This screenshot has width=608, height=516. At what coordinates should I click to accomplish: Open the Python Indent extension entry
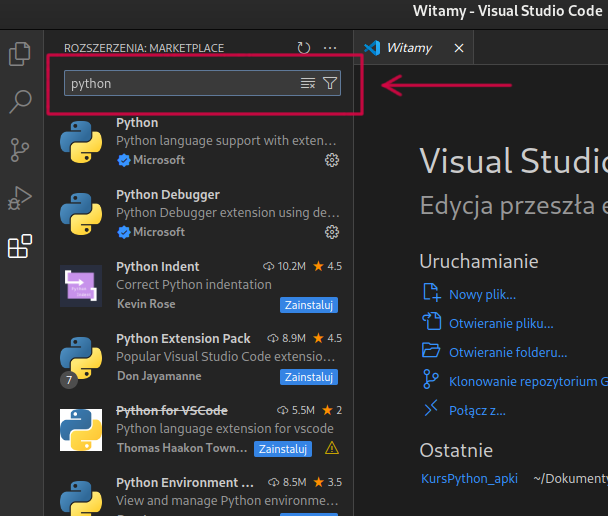[x=201, y=286]
